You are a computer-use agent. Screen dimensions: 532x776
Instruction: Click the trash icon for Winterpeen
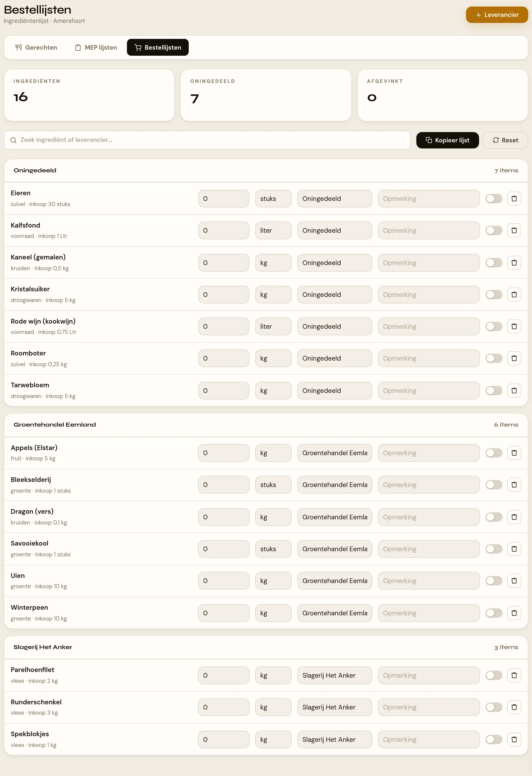[x=514, y=613]
